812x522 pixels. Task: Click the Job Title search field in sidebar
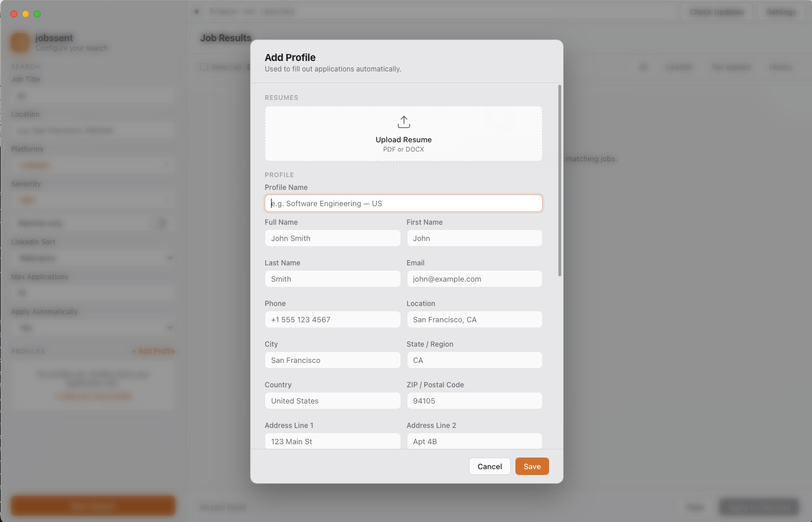click(x=93, y=96)
